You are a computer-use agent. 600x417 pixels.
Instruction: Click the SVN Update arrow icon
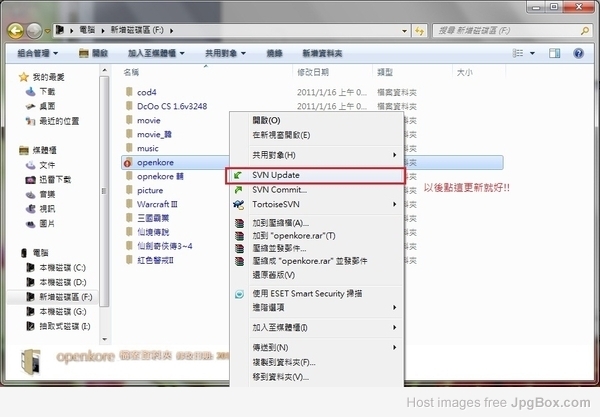[x=238, y=175]
